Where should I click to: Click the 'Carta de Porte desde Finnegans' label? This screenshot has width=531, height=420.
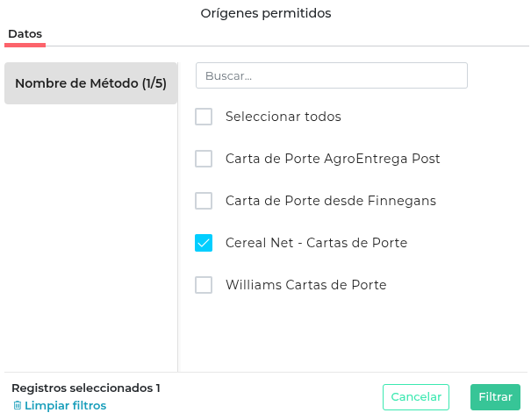330,201
